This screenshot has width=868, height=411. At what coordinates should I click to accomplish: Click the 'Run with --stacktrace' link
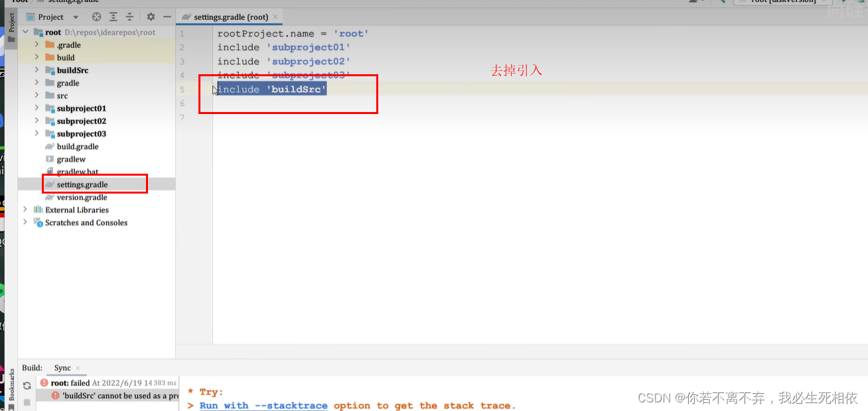[x=263, y=405]
